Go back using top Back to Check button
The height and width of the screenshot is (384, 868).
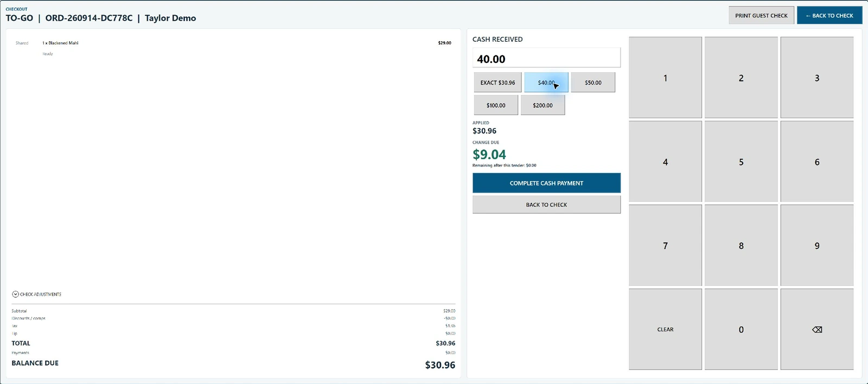point(829,15)
